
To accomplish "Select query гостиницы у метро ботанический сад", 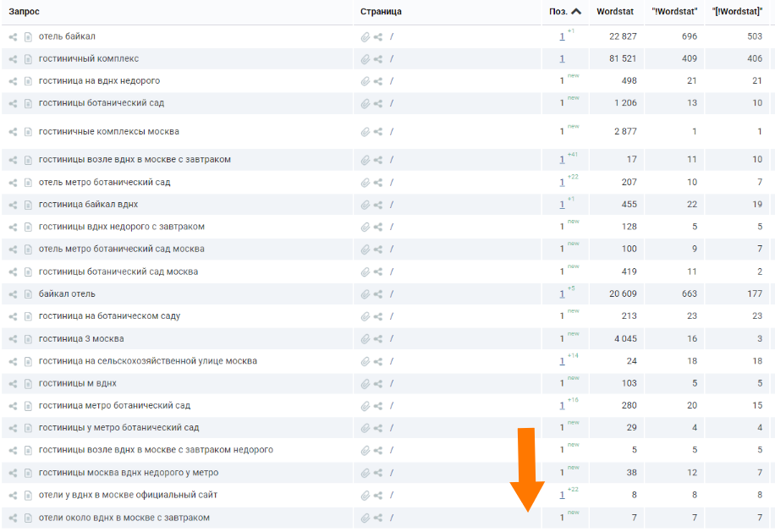I will pyautogui.click(x=118, y=428).
